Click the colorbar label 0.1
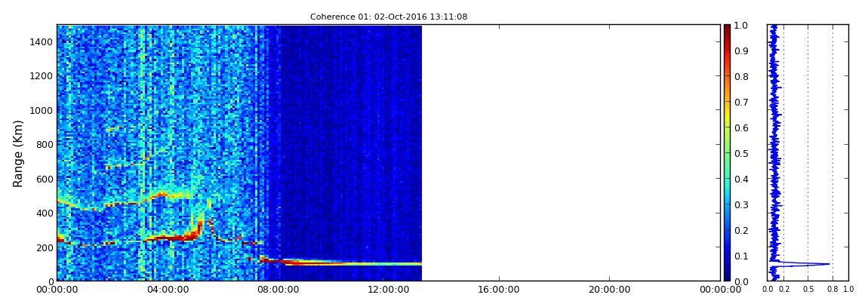Image resolution: width=868 pixels, height=307 pixels. pyautogui.click(x=740, y=256)
